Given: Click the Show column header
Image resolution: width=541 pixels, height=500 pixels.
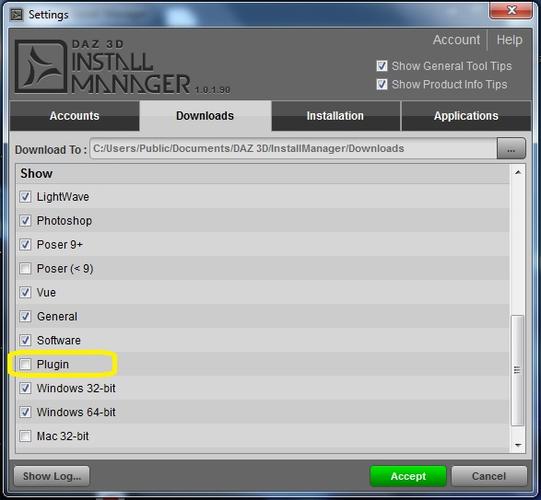Looking at the screenshot, I should point(263,174).
